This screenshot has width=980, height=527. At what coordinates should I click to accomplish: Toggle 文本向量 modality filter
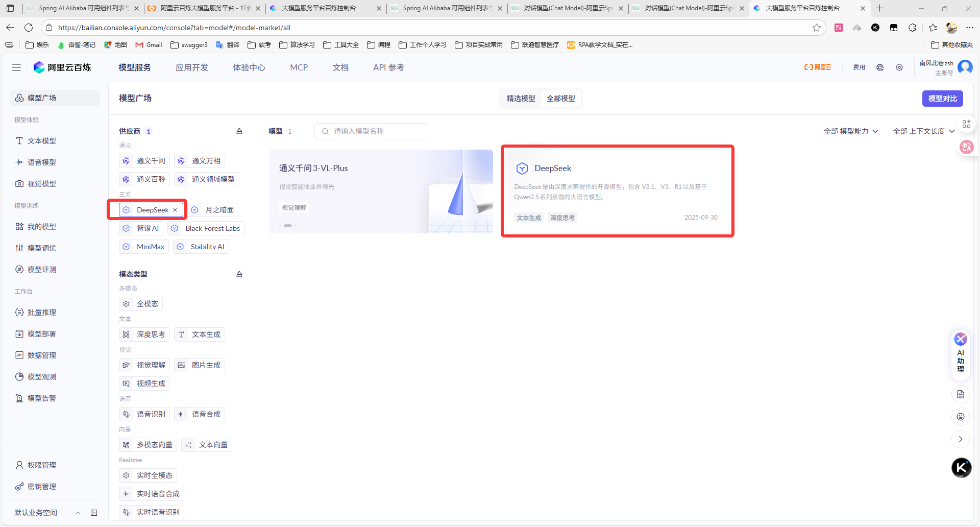(x=207, y=445)
